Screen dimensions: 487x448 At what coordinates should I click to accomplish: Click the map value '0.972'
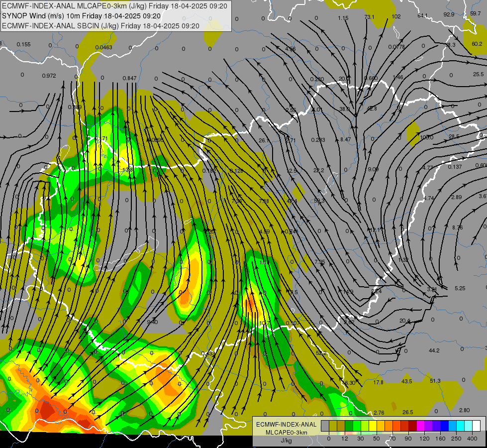49,76
